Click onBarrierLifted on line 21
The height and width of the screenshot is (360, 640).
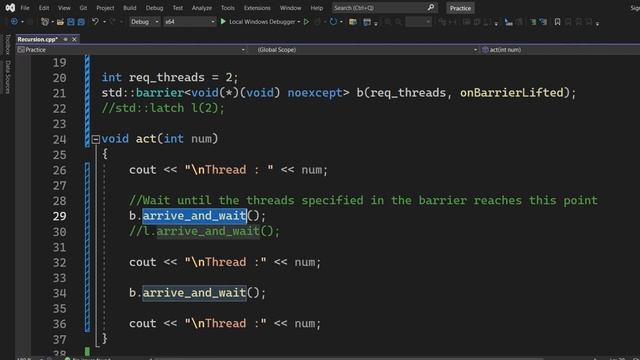click(x=512, y=93)
